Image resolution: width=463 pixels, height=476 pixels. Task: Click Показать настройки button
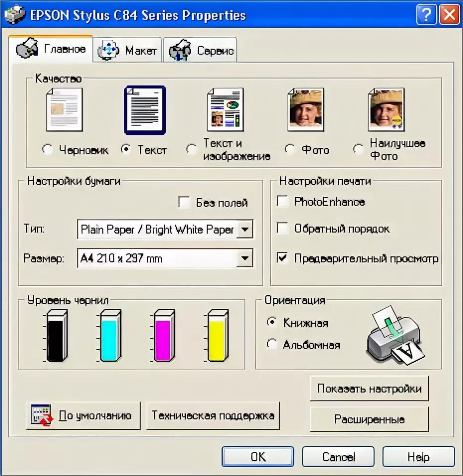369,389
